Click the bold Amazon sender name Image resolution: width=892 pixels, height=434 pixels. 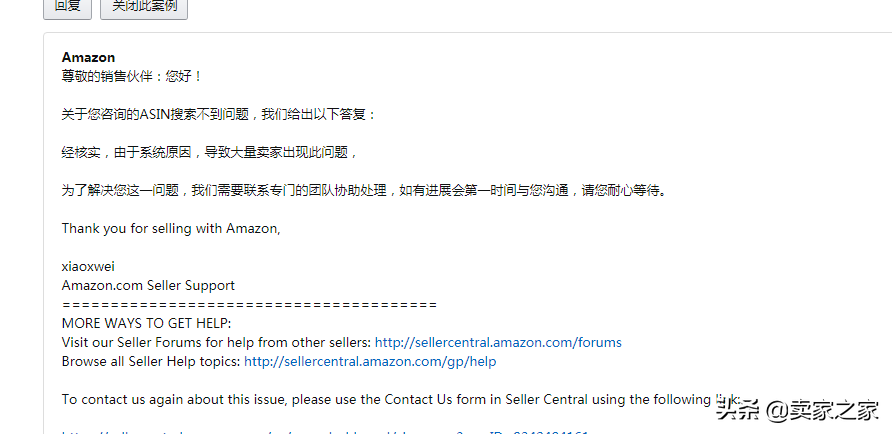[88, 57]
